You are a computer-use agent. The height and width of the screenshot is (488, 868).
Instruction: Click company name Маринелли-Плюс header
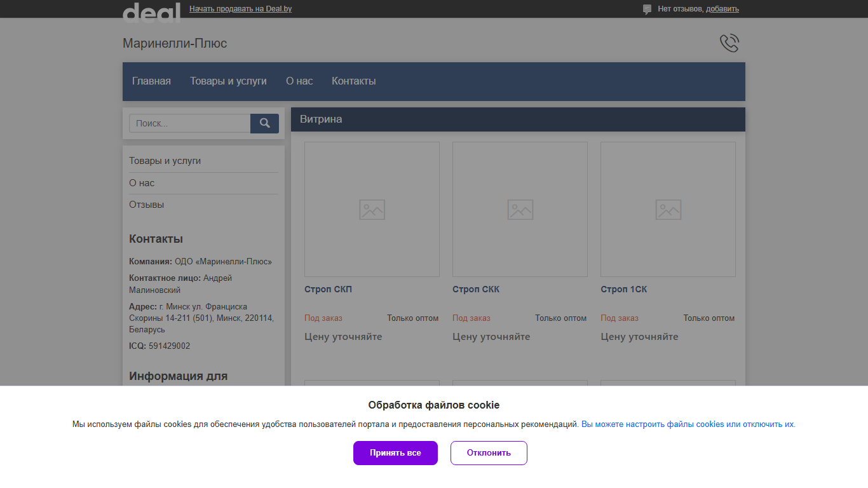(x=175, y=43)
